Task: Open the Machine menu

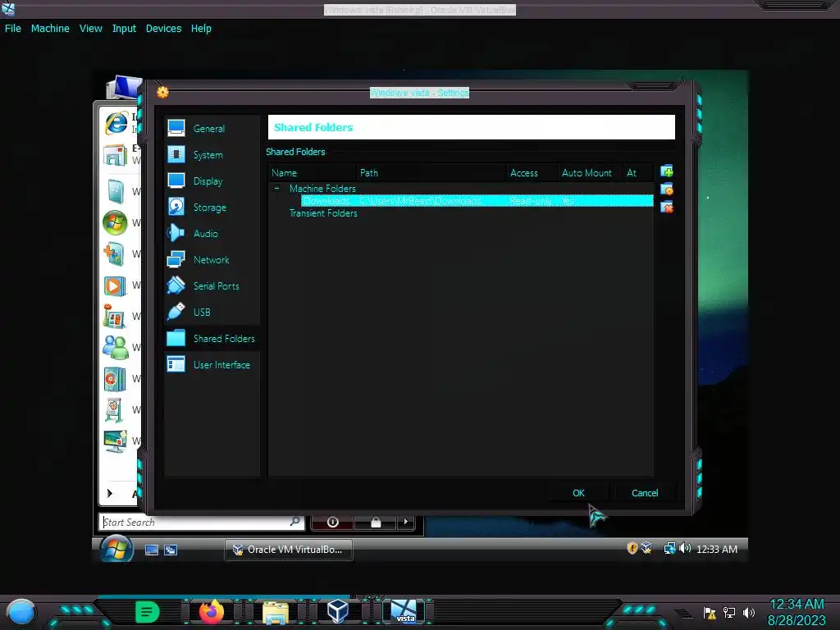Action: click(x=50, y=29)
